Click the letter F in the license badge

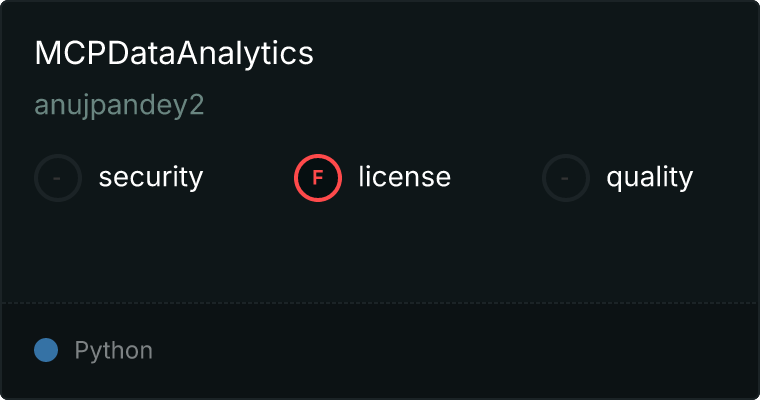tap(317, 178)
